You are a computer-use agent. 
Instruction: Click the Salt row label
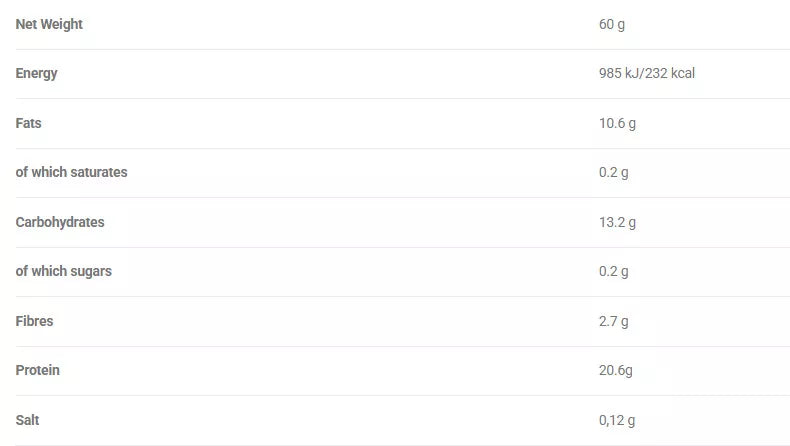(27, 420)
